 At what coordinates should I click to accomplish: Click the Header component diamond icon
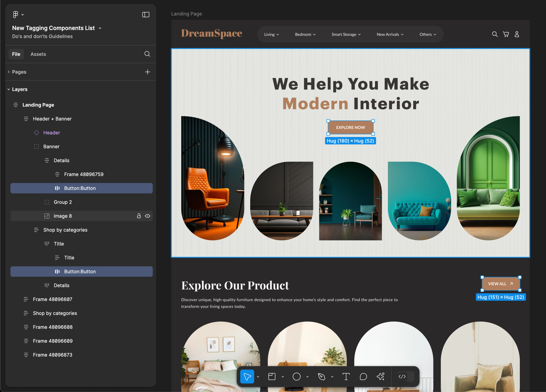pyautogui.click(x=36, y=133)
